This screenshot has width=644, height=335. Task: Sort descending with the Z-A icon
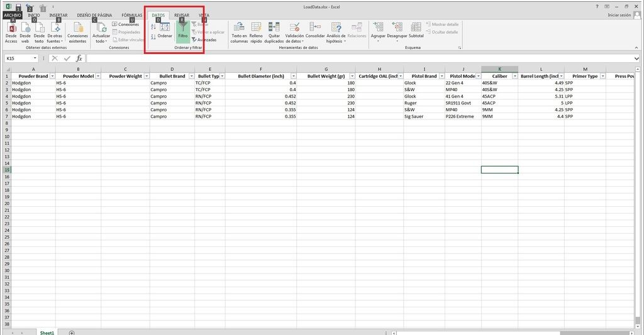pos(153,37)
